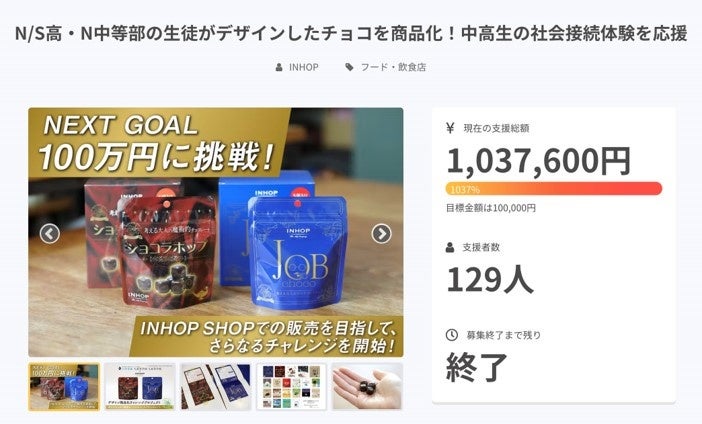
Task: Click the 1037% funding progress bar
Action: click(554, 188)
